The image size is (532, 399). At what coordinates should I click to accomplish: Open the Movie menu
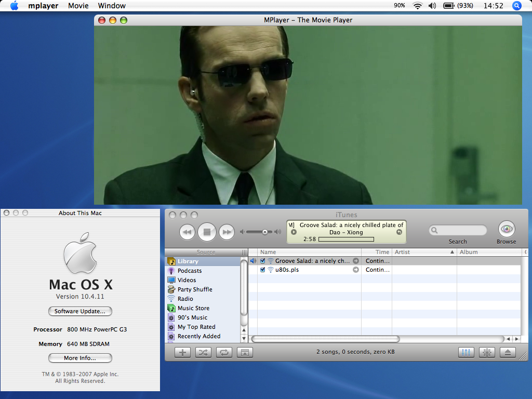(x=78, y=6)
